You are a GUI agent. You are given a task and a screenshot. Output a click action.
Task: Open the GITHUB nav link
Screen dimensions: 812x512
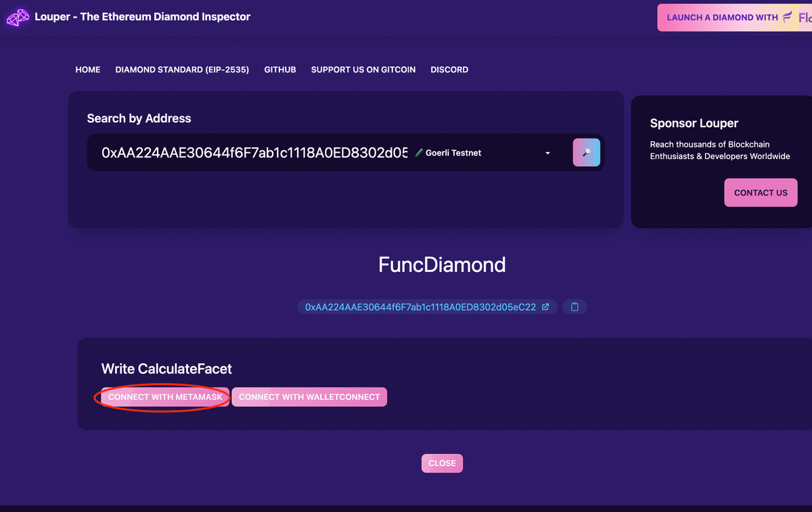click(x=280, y=70)
